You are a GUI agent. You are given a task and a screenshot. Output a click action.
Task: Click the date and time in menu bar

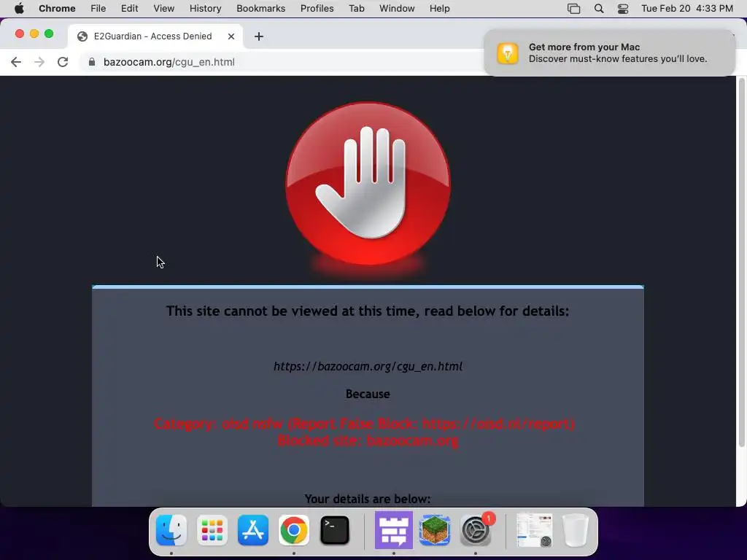(687, 8)
